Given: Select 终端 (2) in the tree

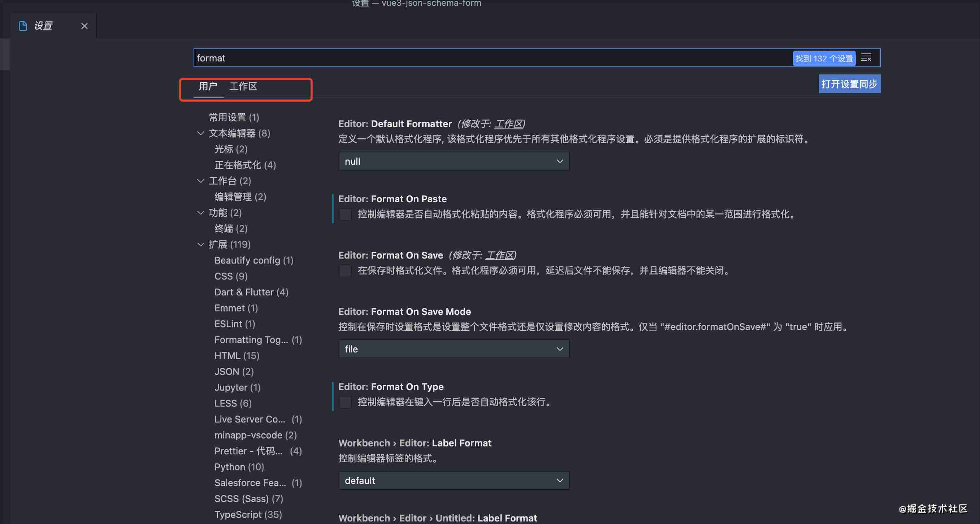Looking at the screenshot, I should pyautogui.click(x=231, y=228).
